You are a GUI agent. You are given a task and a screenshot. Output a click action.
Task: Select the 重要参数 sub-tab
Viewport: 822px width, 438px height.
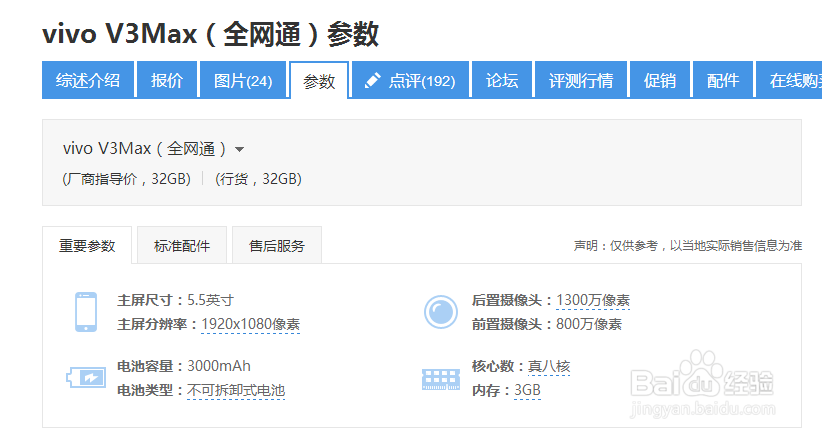(87, 245)
